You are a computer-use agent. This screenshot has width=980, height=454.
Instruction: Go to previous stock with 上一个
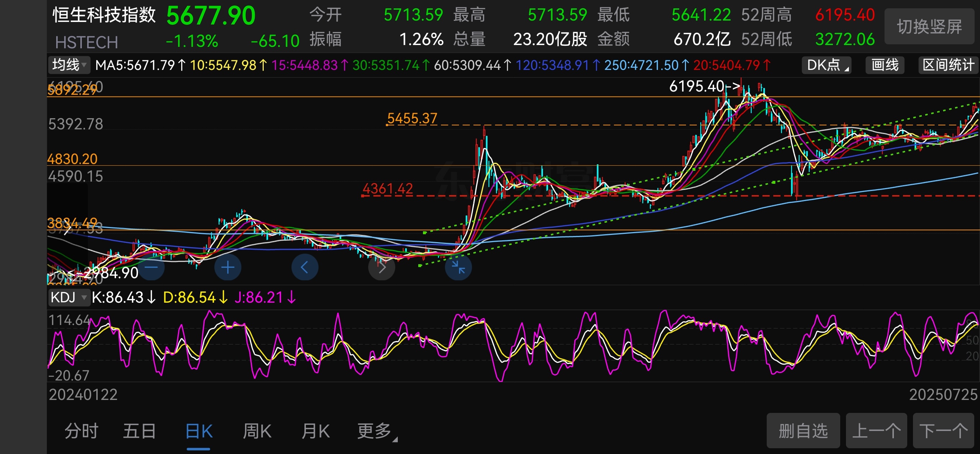(x=877, y=431)
